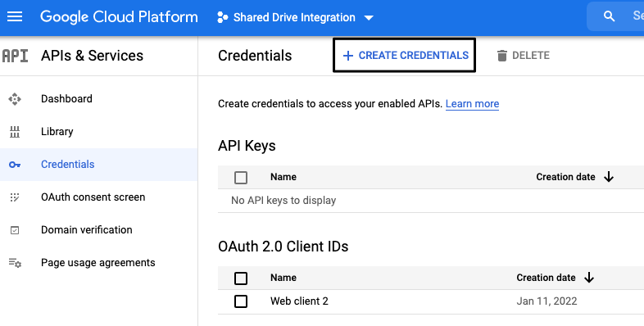The height and width of the screenshot is (326, 644).
Task: Click the CREATE CREDENTIALS button
Action: point(404,56)
